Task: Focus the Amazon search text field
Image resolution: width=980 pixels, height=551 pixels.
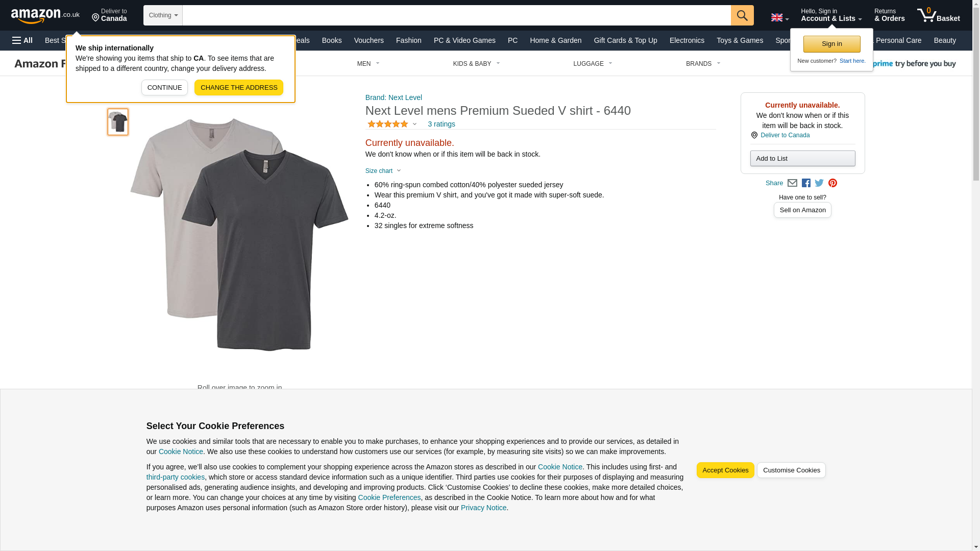Action: tap(456, 15)
